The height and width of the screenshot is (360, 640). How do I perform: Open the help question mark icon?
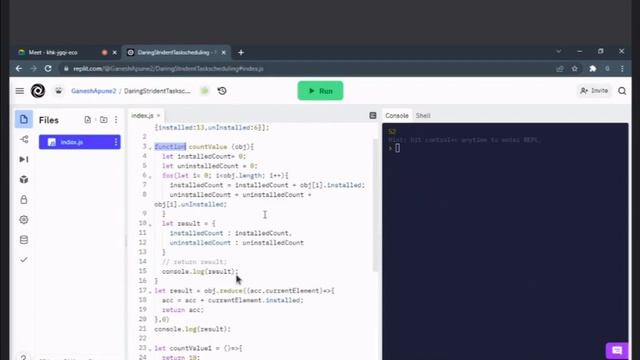click(24, 357)
